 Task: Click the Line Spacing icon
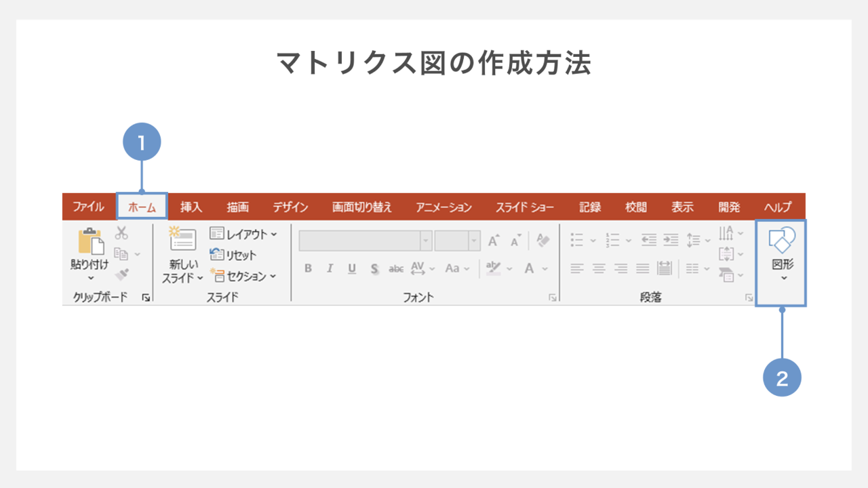[x=693, y=240]
